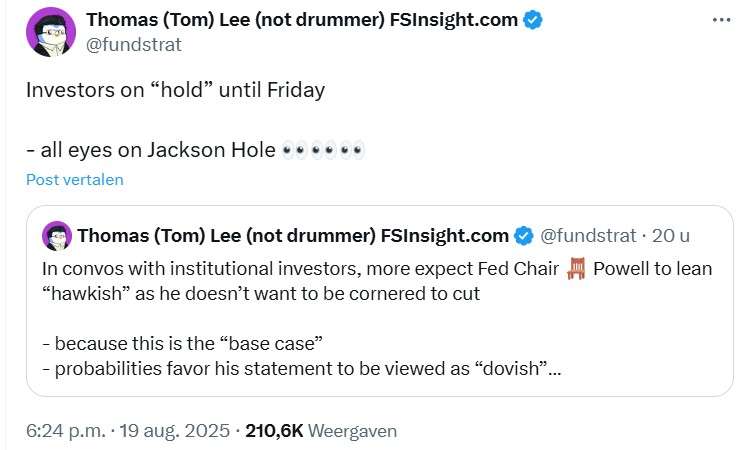Viewport: 752px width, 450px height.
Task: Click the first eyes emoji after Jackson Hole
Action: pos(294,151)
